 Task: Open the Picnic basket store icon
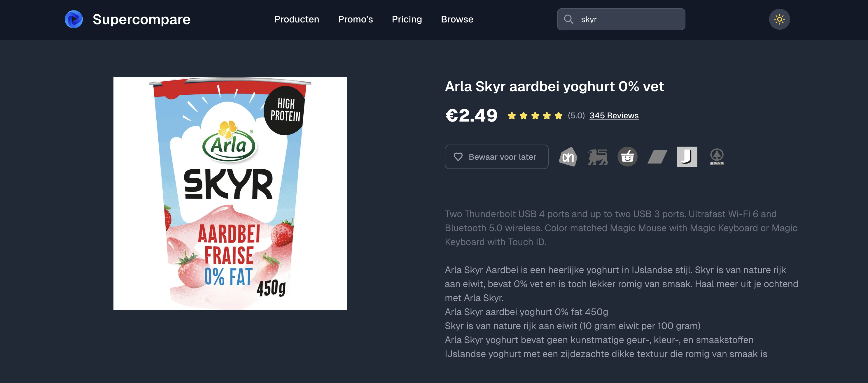(x=627, y=157)
